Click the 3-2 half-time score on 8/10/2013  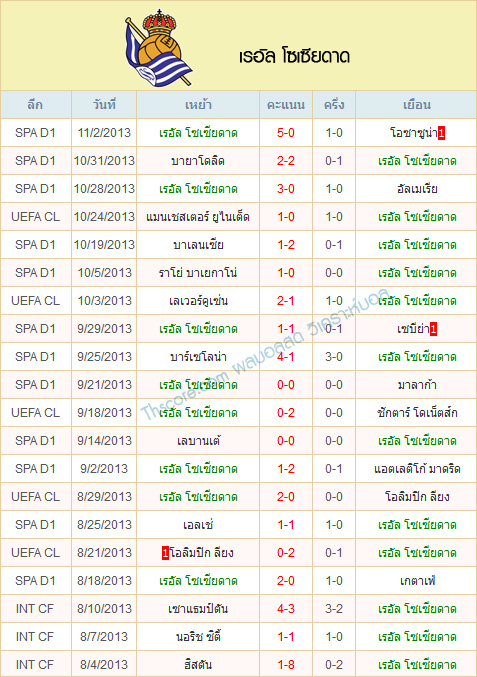click(334, 609)
